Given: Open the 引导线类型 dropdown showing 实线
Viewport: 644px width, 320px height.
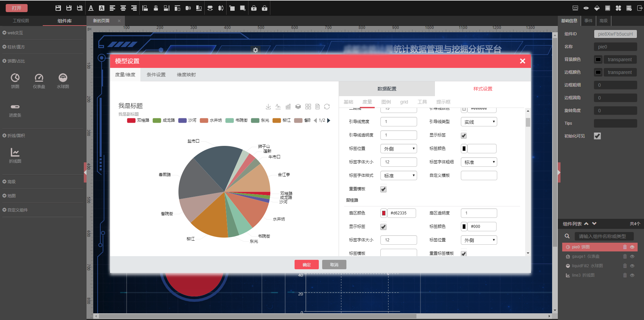Looking at the screenshot, I should [x=479, y=122].
